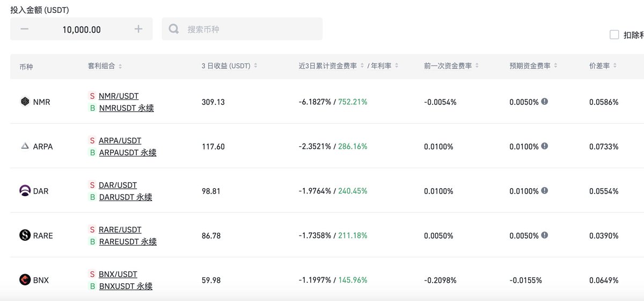Click the BNX coin icon
Screen dimensions: 644x301
25,280
